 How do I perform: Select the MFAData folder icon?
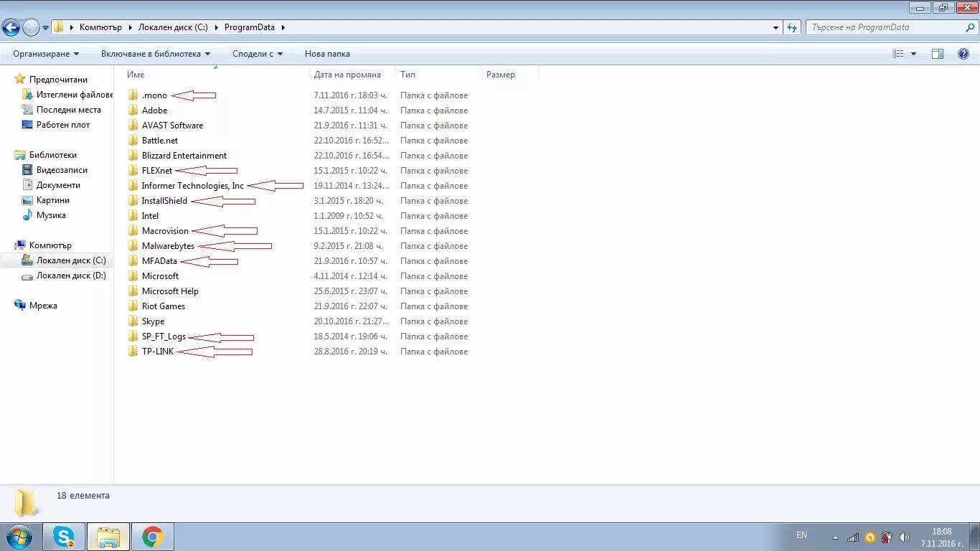[133, 261]
